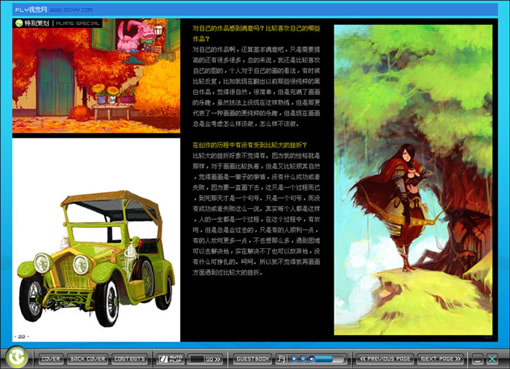Click the first blue music control button
This screenshot has height=369, width=510.
click(294, 359)
